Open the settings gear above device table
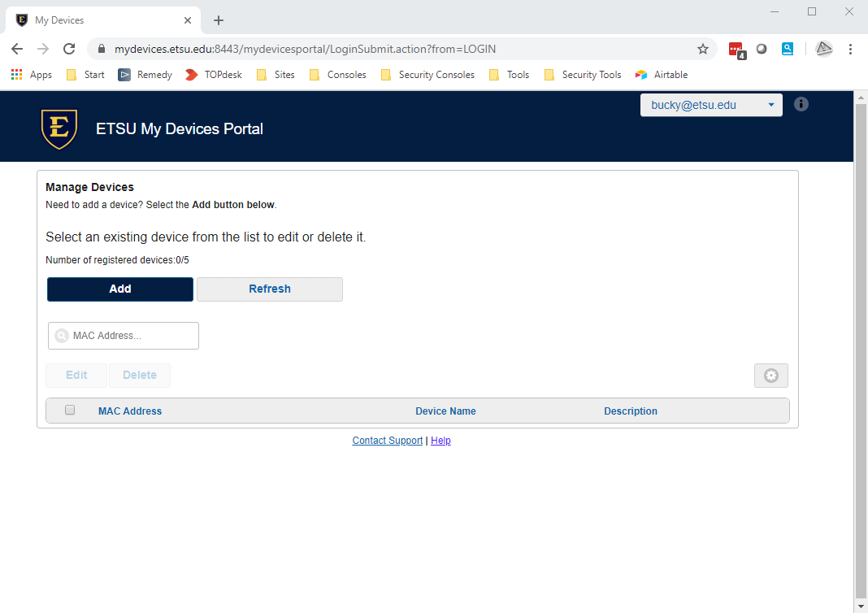The height and width of the screenshot is (613, 868). point(770,376)
